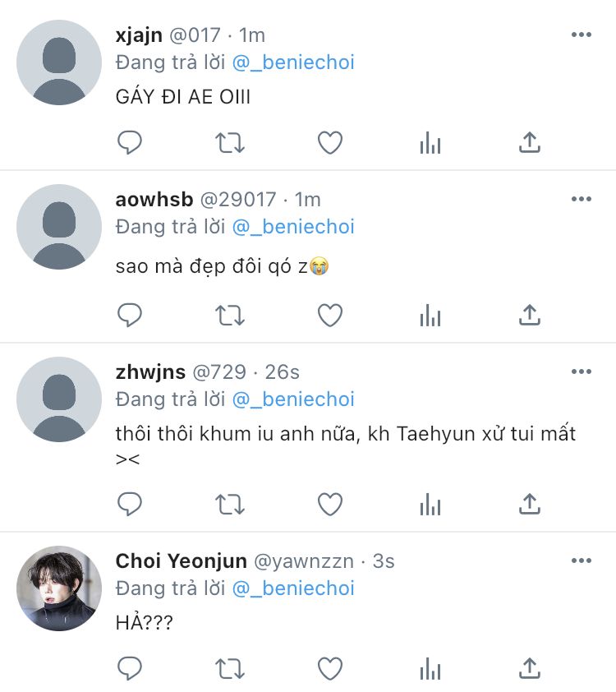
Task: Open more options for zhwjns's tweet
Action: click(x=582, y=371)
